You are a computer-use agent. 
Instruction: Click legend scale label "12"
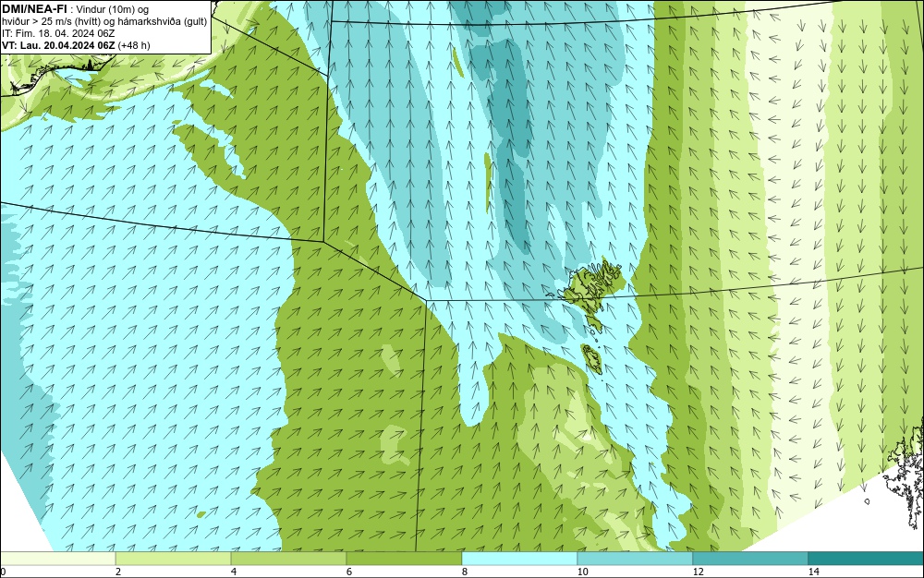pyautogui.click(x=698, y=572)
